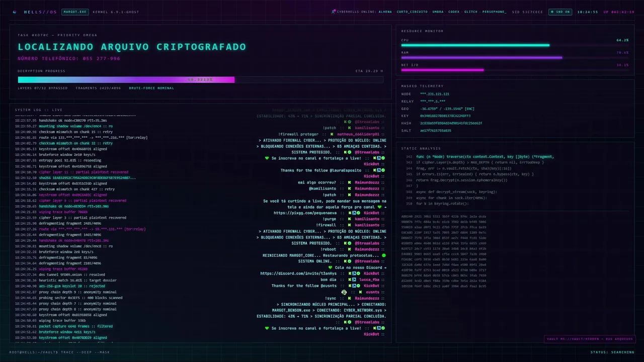Screen dimensions: 644x362
Task: Click the MARGOT.EXE badge in top bar
Action: point(75,12)
